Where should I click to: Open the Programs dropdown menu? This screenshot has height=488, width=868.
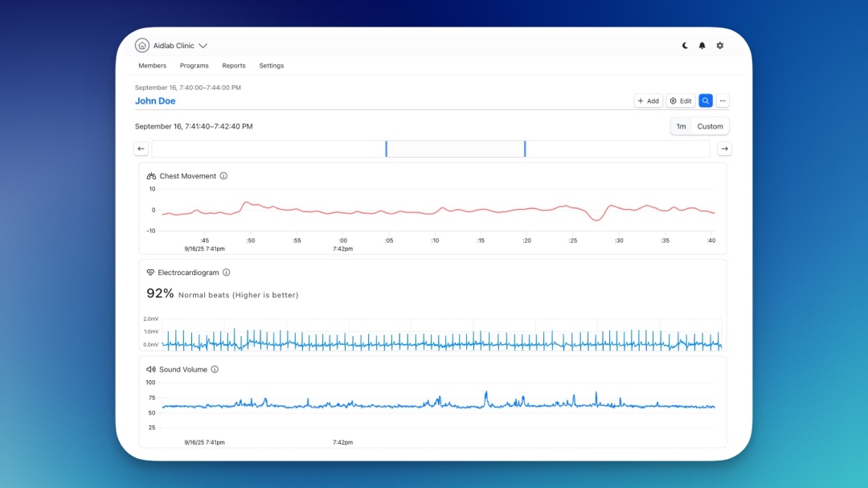pyautogui.click(x=194, y=66)
